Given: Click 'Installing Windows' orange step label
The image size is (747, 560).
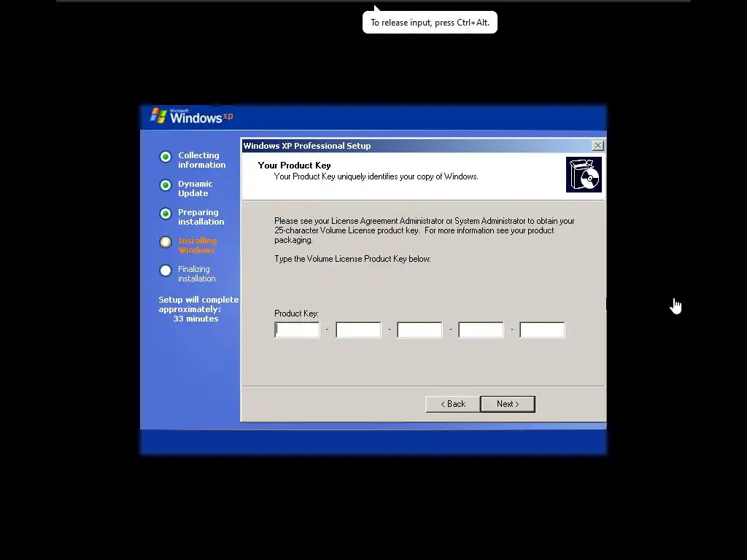Looking at the screenshot, I should [197, 245].
